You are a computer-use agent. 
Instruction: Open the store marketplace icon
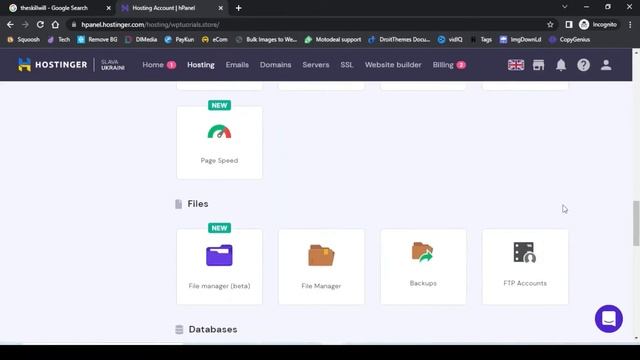538,65
